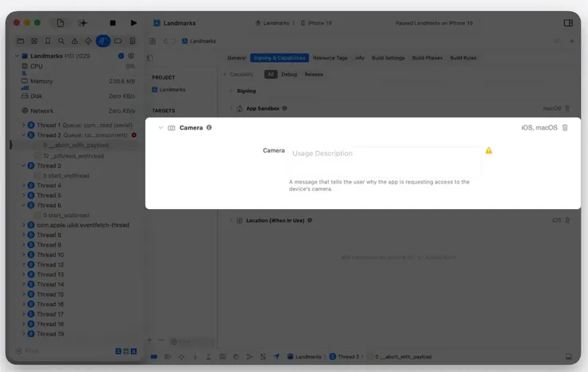
Task: Open the Project navigator folder icon
Action: click(21, 41)
